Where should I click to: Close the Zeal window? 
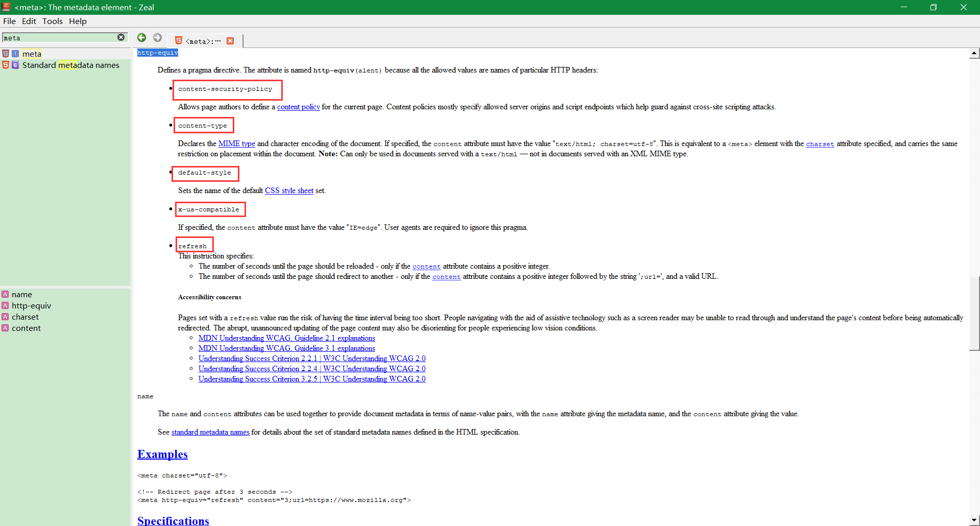click(x=964, y=7)
